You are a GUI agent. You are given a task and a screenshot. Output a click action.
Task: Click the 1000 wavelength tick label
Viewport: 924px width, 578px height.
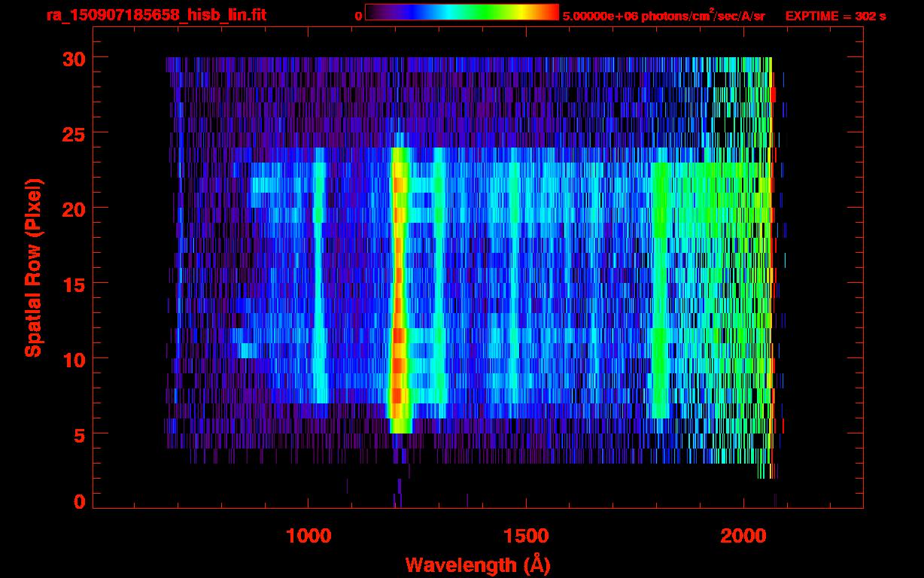click(309, 536)
